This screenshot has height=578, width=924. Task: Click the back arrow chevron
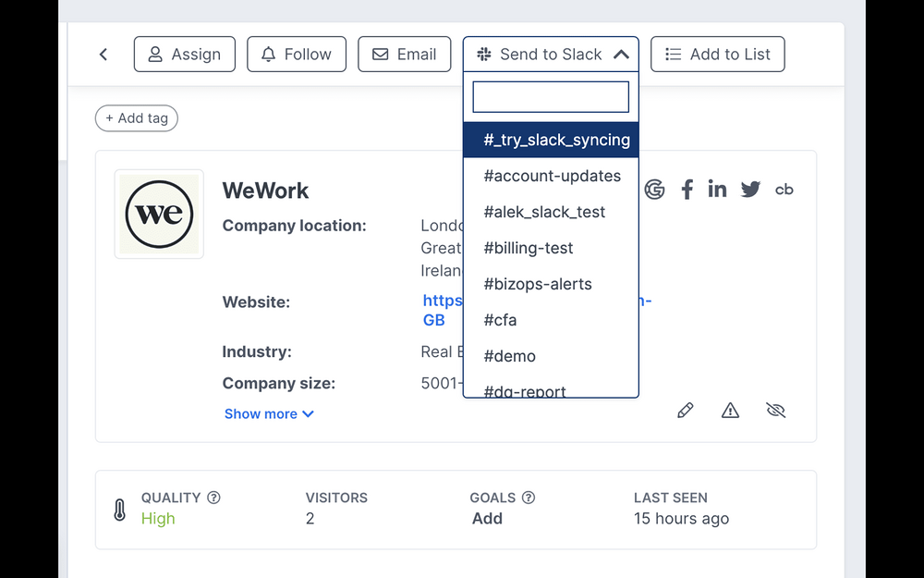(103, 55)
